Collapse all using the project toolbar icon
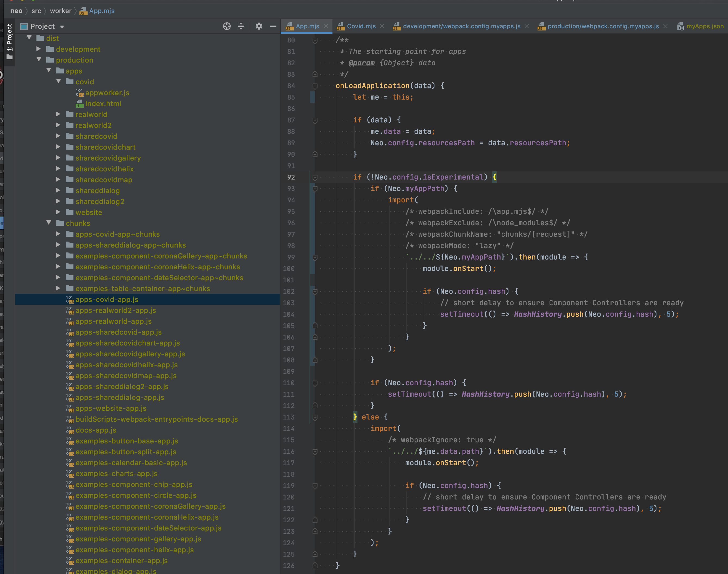The image size is (728, 574). pos(241,26)
